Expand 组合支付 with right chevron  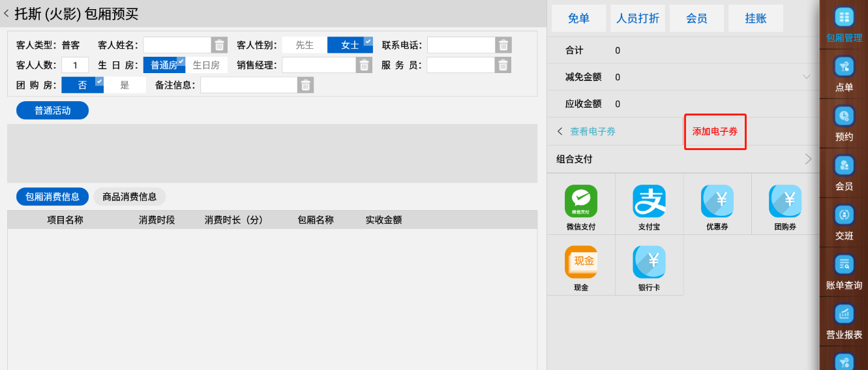[x=809, y=159]
